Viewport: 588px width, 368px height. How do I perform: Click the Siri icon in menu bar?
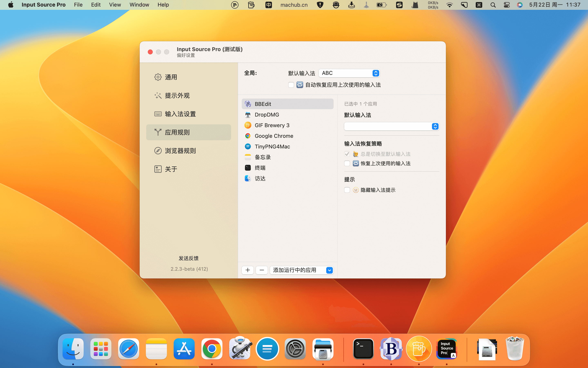[520, 5]
